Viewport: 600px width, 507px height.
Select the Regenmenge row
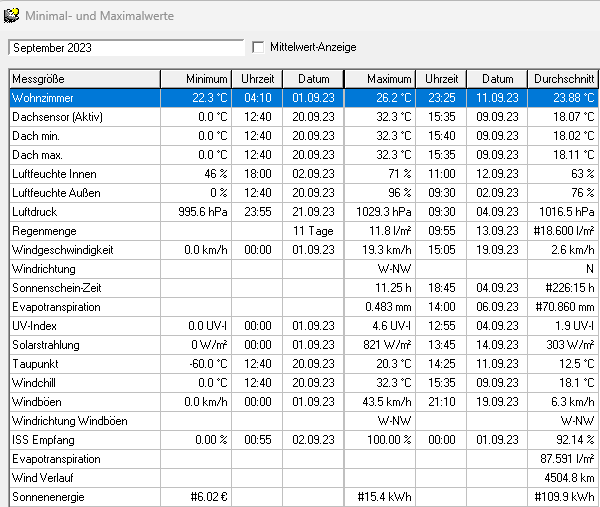(84, 231)
